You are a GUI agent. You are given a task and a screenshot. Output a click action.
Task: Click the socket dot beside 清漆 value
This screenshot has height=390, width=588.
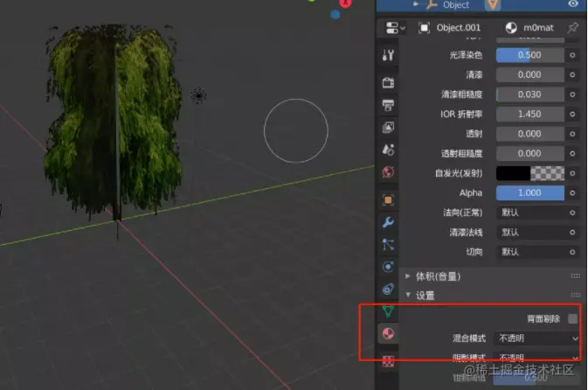[x=572, y=74]
